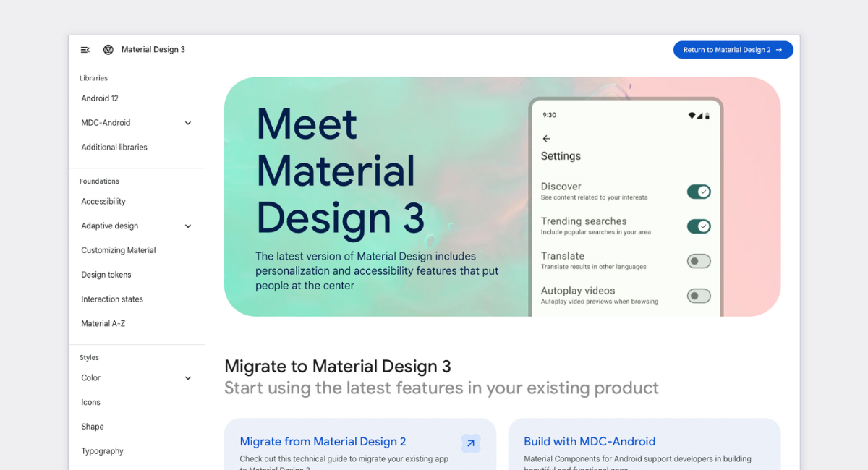
Task: Enable the Autoplay videos switch
Action: (699, 296)
